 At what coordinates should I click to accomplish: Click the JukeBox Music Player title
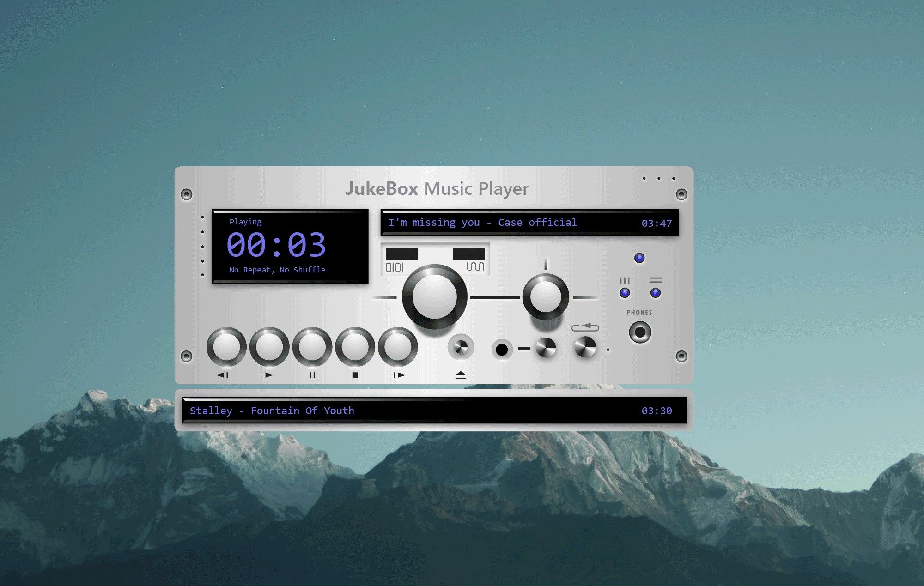click(437, 188)
